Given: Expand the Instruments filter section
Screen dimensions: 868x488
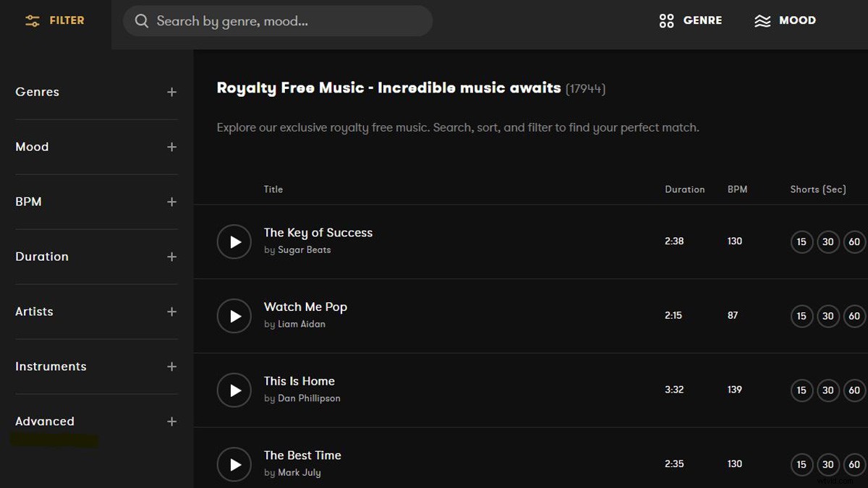Looking at the screenshot, I should click(171, 367).
